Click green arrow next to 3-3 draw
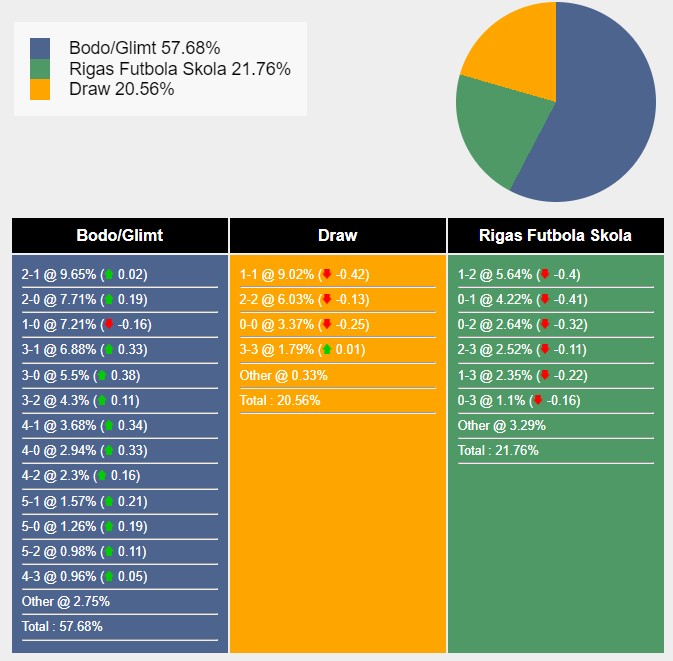 [326, 350]
